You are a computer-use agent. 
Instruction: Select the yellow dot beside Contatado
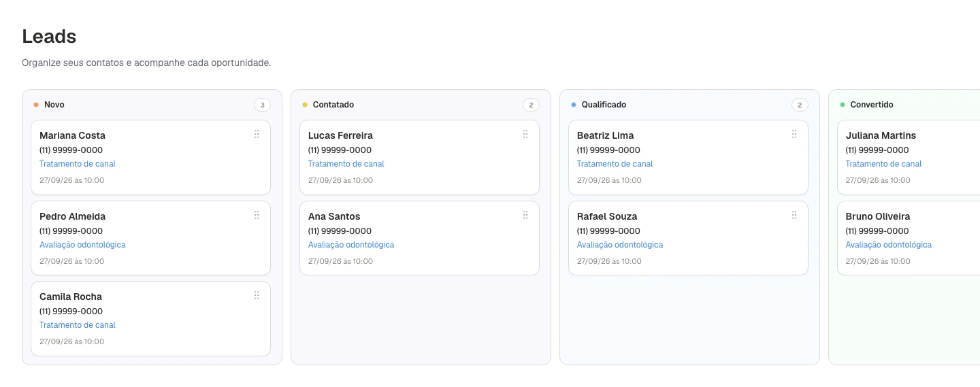(x=305, y=105)
